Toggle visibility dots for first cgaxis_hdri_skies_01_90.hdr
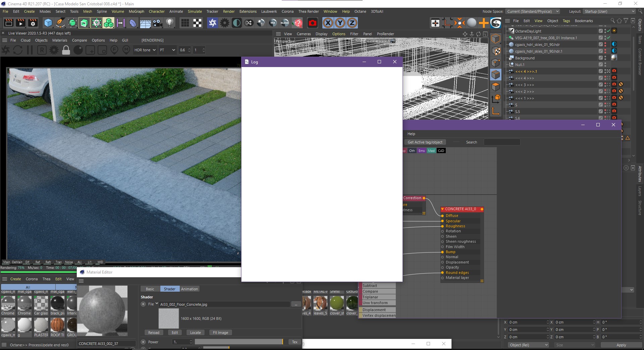This screenshot has height=350, width=644. pyautogui.click(x=605, y=44)
